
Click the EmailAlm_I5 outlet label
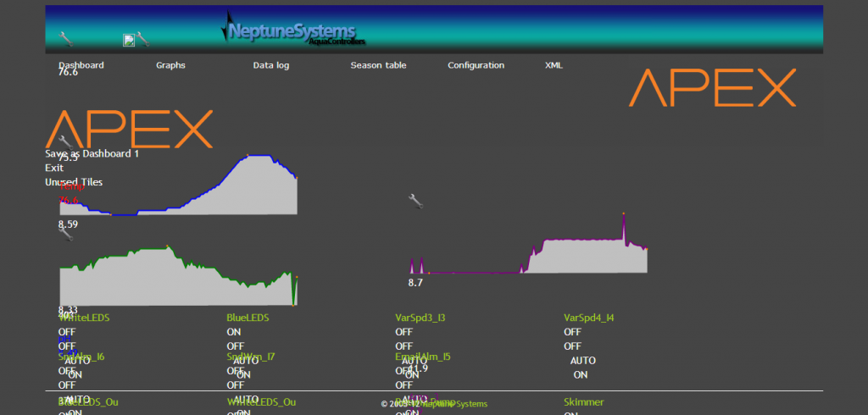[x=423, y=357]
